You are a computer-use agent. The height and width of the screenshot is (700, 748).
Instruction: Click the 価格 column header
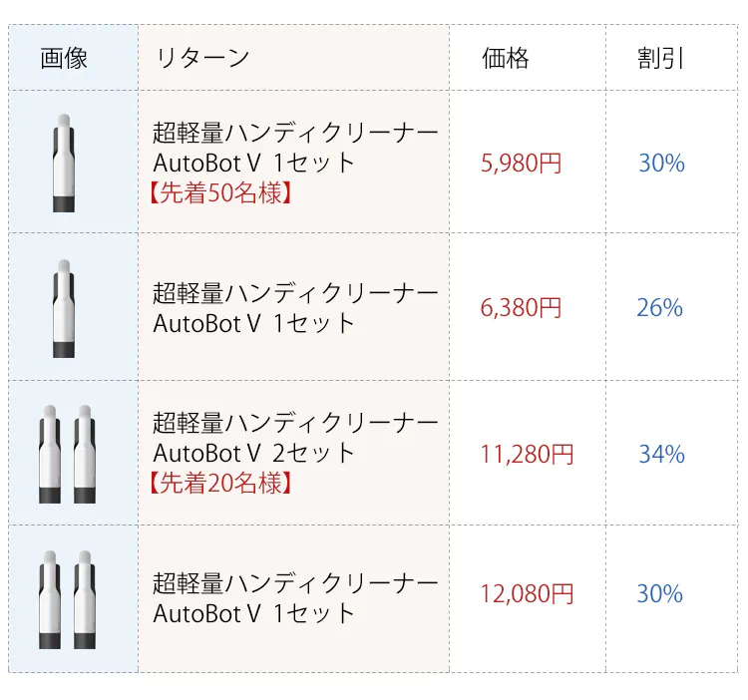click(x=505, y=58)
